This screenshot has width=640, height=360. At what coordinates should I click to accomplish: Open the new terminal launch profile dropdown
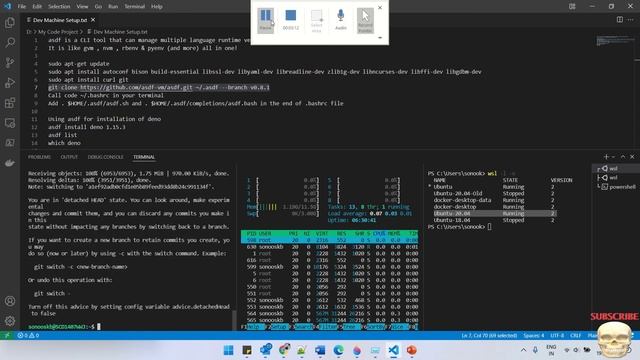tap(613, 157)
